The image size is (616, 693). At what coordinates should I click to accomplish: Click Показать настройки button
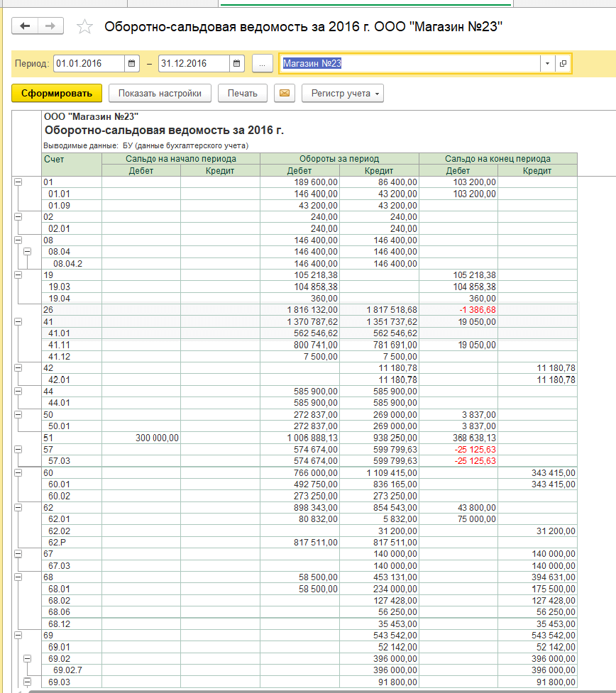[x=160, y=94]
